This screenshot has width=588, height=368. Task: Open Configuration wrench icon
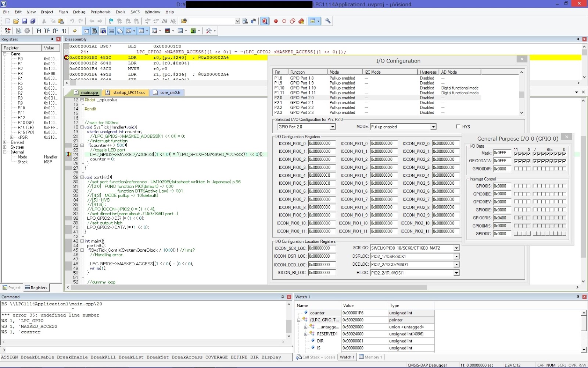328,21
